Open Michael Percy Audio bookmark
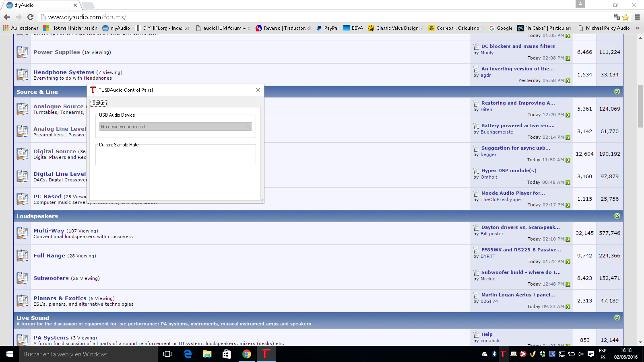This screenshot has width=644, height=362. pos(604,28)
